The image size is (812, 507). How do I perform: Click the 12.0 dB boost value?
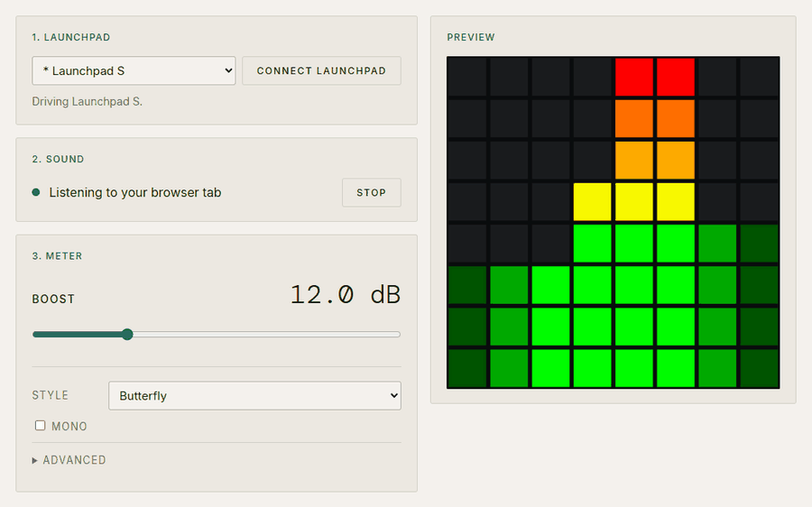pyautogui.click(x=346, y=295)
